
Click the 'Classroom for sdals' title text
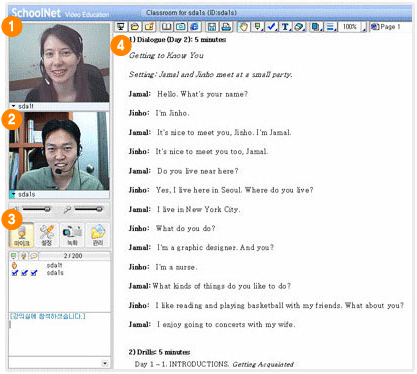(191, 13)
